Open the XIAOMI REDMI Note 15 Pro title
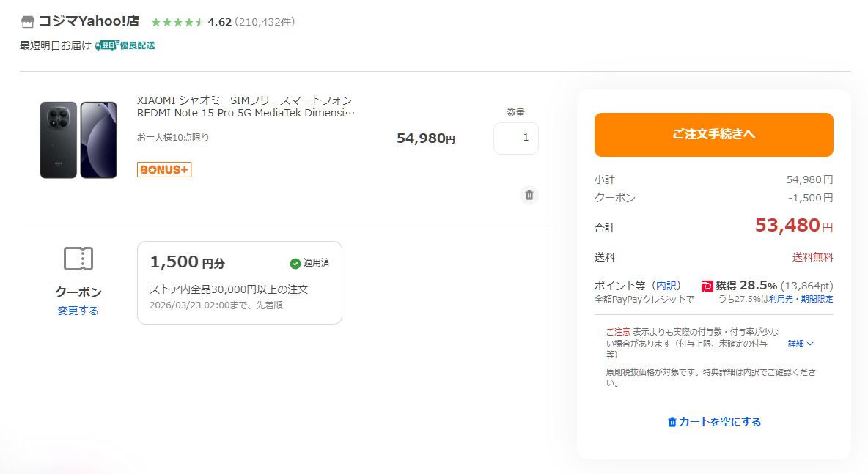 [x=246, y=106]
